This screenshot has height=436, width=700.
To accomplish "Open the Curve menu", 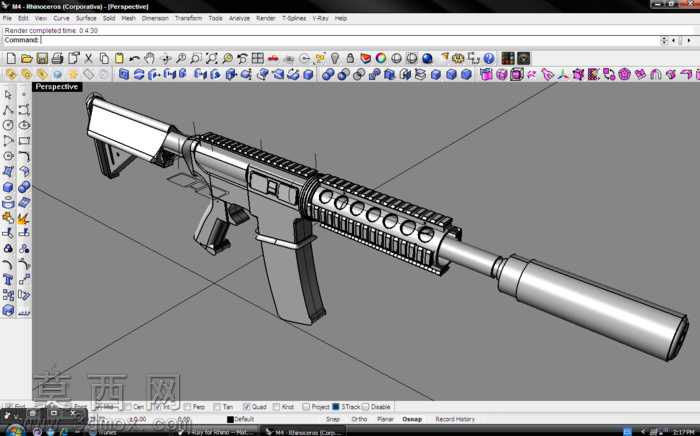I will pos(61,18).
